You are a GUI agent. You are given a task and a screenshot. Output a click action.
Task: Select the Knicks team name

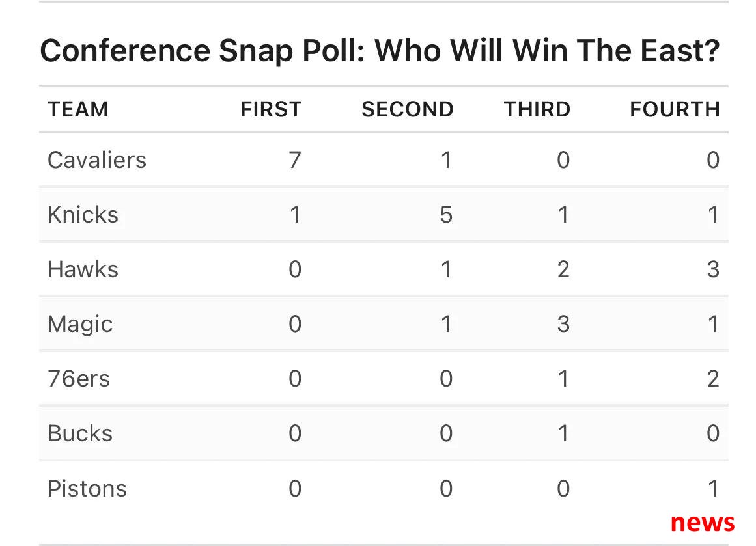83,215
